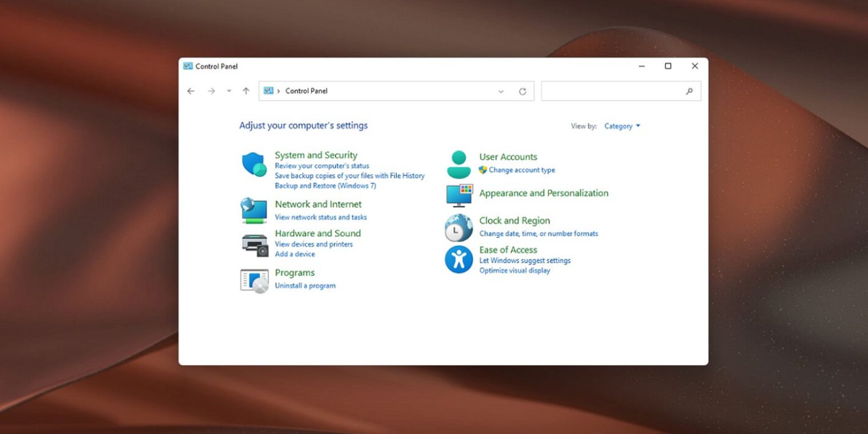Open Clock and Region category
868x434 pixels.
point(515,220)
